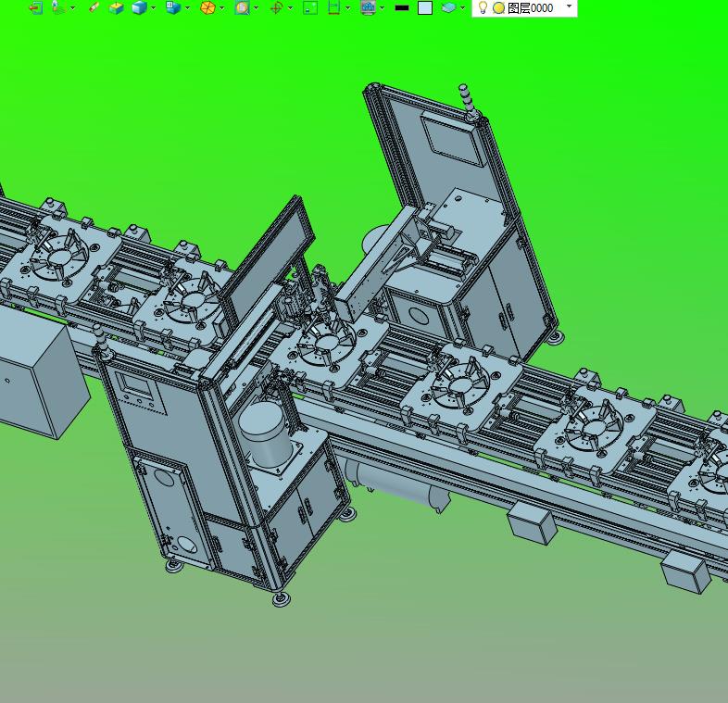Expand the zoom tool dropdown arrow
This screenshot has height=703, width=728.
[257, 8]
